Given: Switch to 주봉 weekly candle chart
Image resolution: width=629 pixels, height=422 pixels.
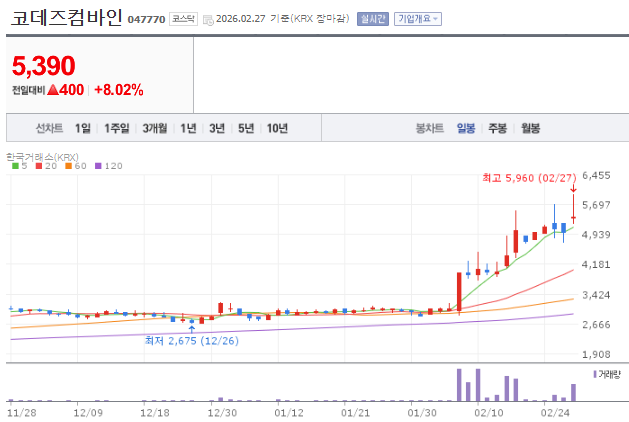Looking at the screenshot, I should 497,128.
